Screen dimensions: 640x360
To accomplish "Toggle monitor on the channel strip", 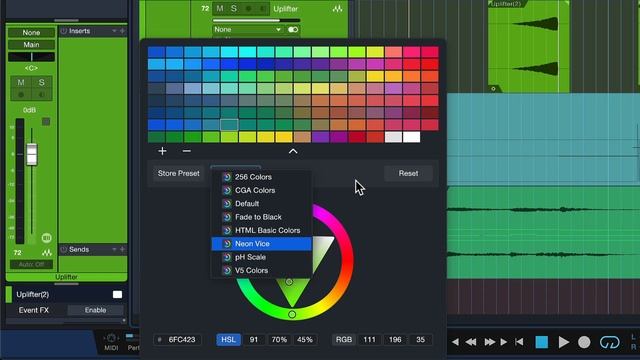I will [x=42, y=95].
